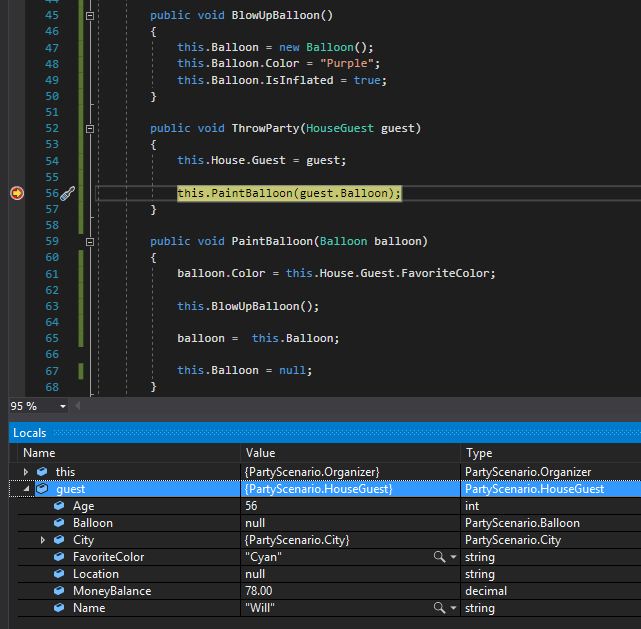Screen dimensions: 641x629
Task: Open the 95 % zoom dropdown
Action: tap(63, 407)
